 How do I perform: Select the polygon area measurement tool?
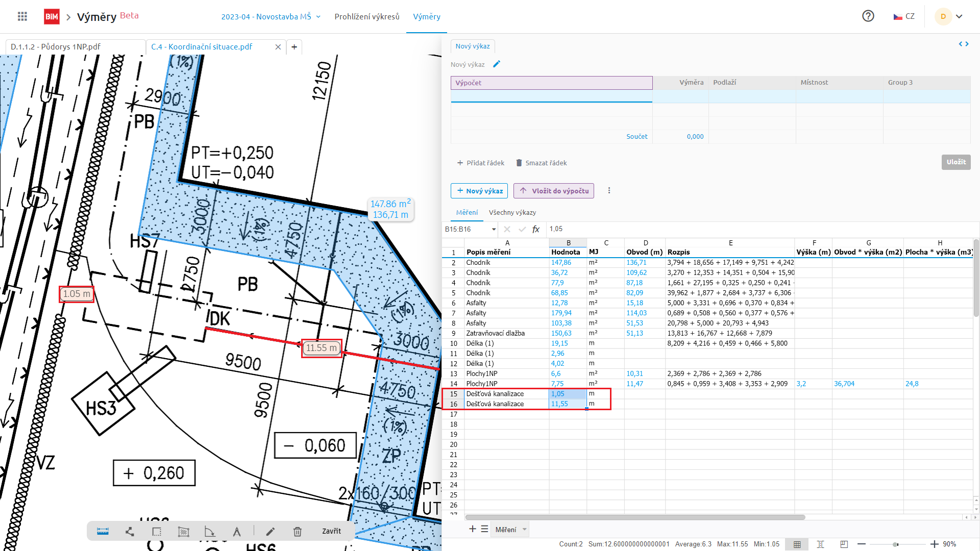[183, 532]
